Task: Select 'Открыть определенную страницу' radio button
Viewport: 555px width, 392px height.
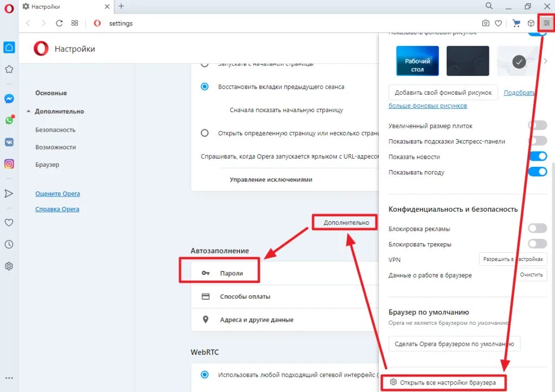Action: [x=204, y=133]
